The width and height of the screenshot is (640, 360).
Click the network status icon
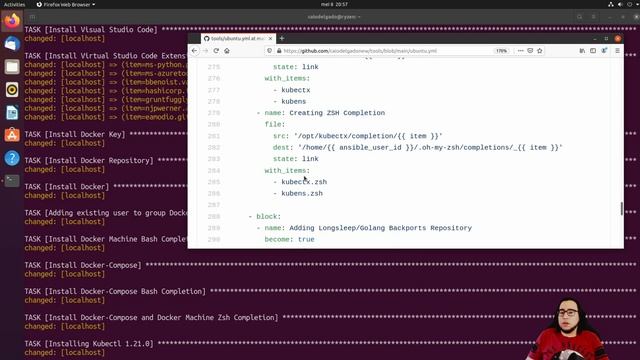611,4
